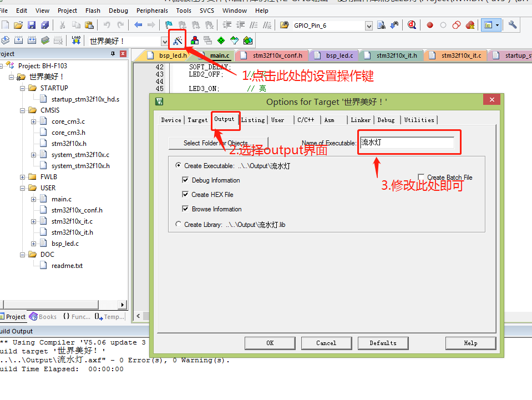
Task: Click the Select Folder for Objects button
Action: click(x=218, y=143)
